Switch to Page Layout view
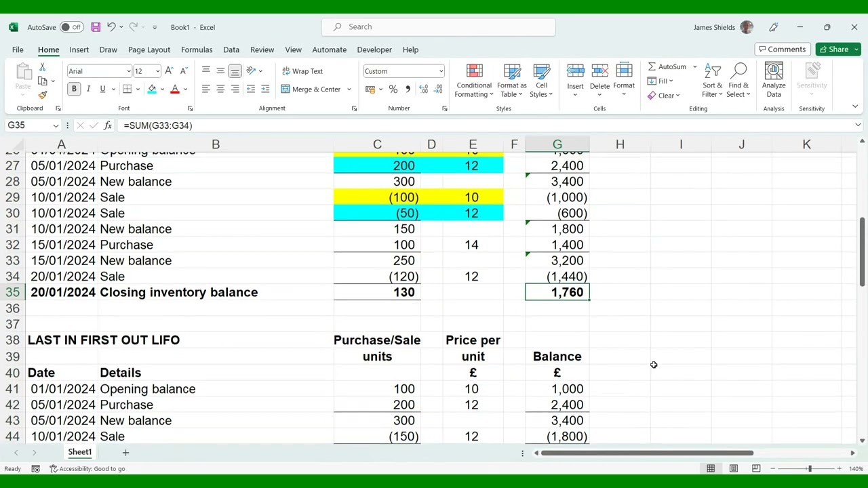 (x=734, y=468)
